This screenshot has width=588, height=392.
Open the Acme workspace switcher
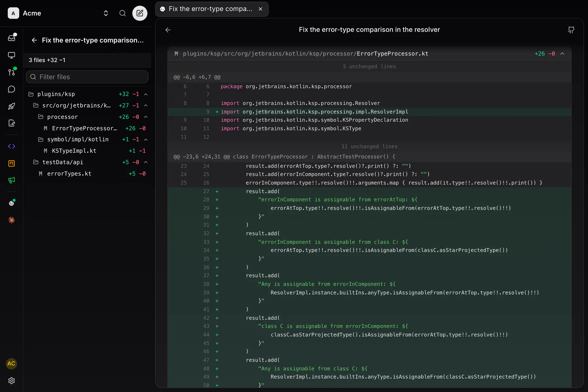click(106, 13)
